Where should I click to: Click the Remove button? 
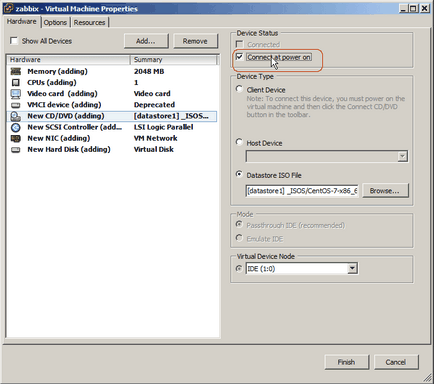click(195, 41)
